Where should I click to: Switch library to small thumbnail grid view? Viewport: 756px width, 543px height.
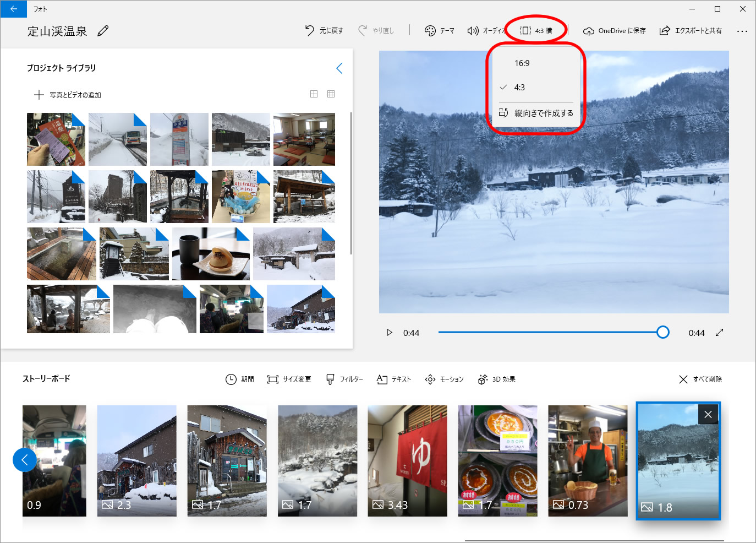click(x=331, y=94)
